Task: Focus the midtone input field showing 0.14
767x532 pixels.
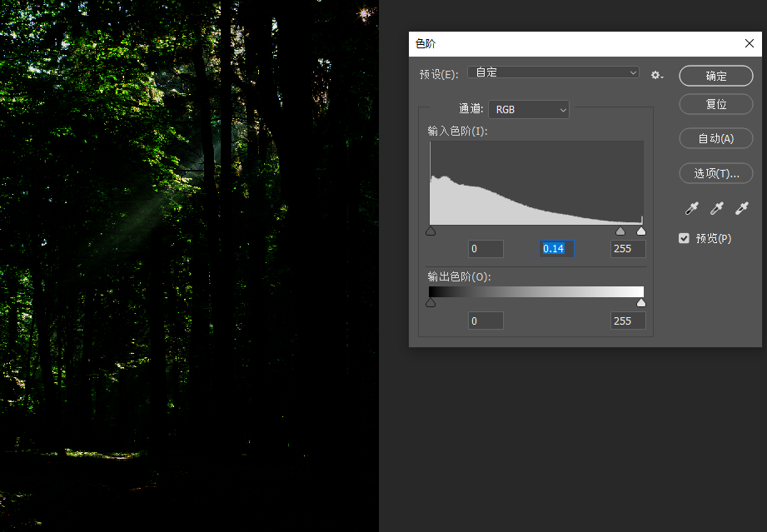Action: tap(557, 249)
